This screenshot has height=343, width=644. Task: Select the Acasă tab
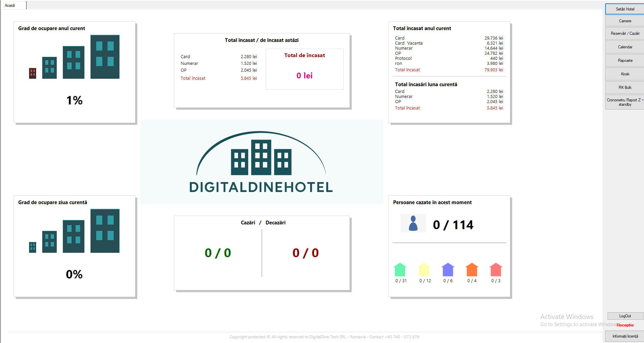pyautogui.click(x=13, y=5)
